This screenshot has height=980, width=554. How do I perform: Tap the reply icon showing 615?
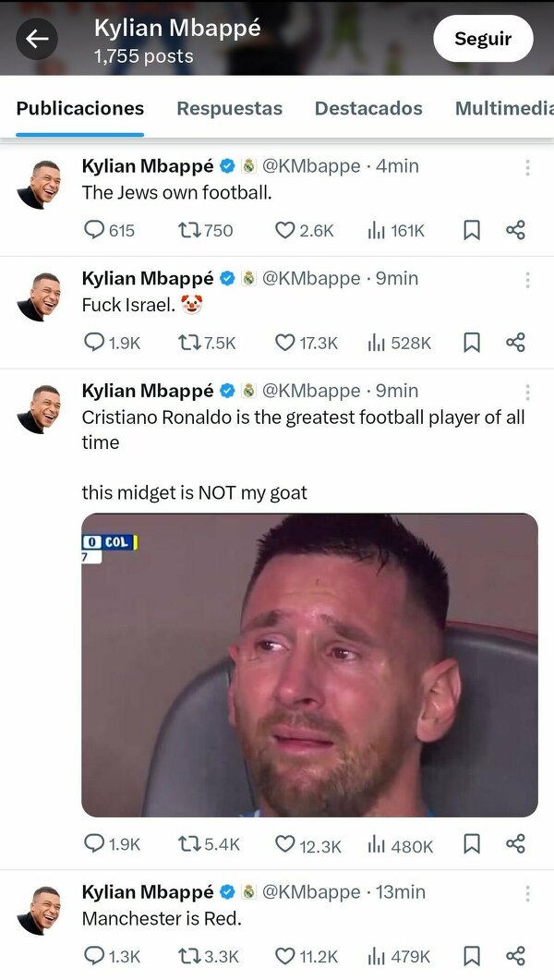click(94, 230)
